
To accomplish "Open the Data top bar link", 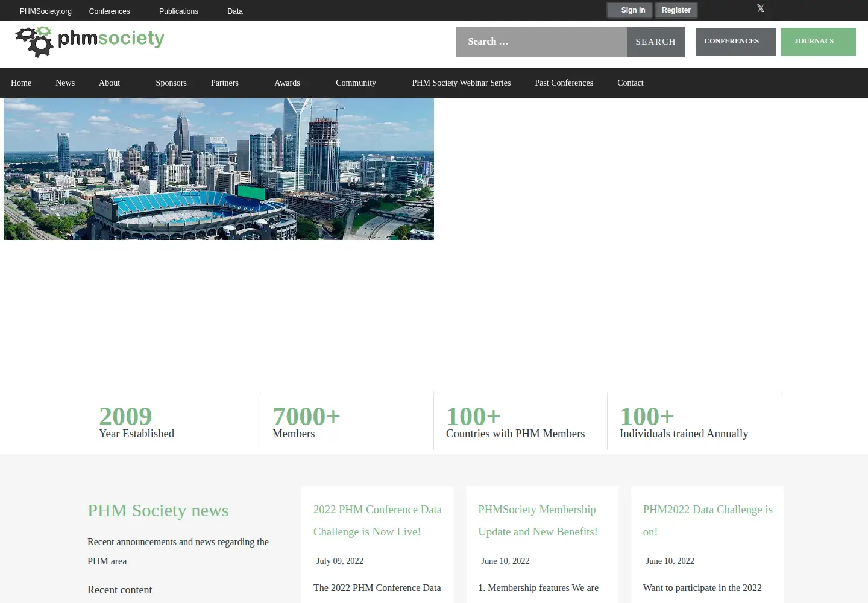I will (x=235, y=11).
